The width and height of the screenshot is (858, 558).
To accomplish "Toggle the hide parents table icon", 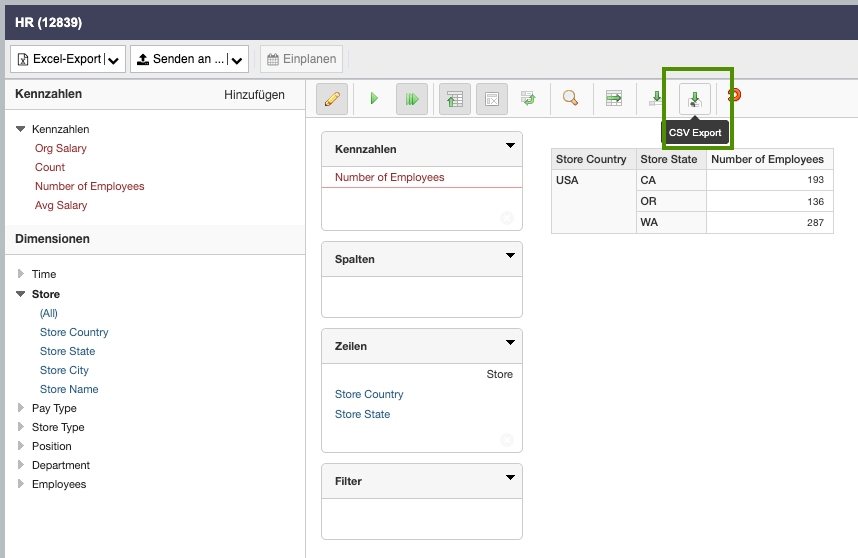I will 455,99.
